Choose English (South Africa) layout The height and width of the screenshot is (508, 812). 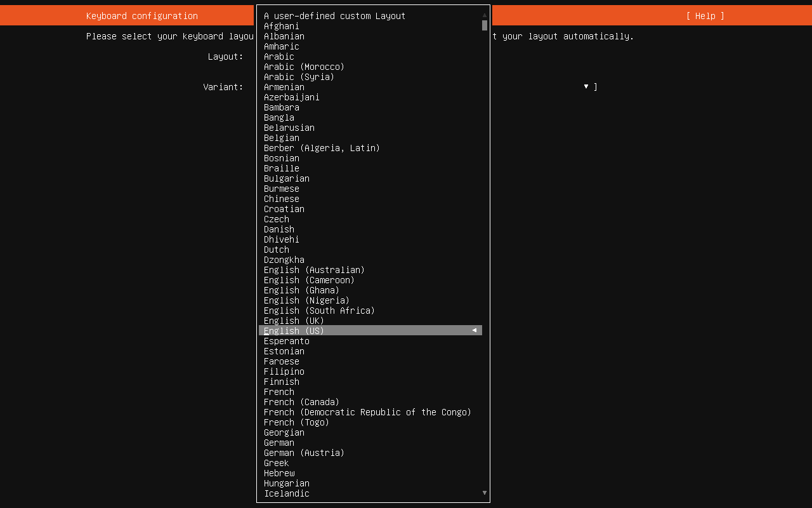point(319,311)
